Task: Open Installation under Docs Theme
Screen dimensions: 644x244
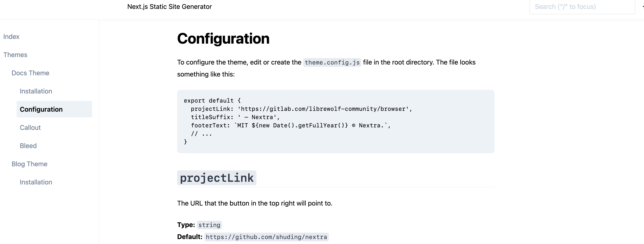Action: pyautogui.click(x=36, y=91)
